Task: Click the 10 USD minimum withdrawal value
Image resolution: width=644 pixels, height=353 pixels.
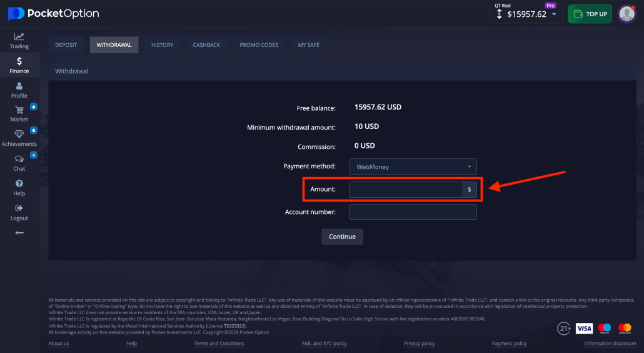Action: (x=367, y=126)
